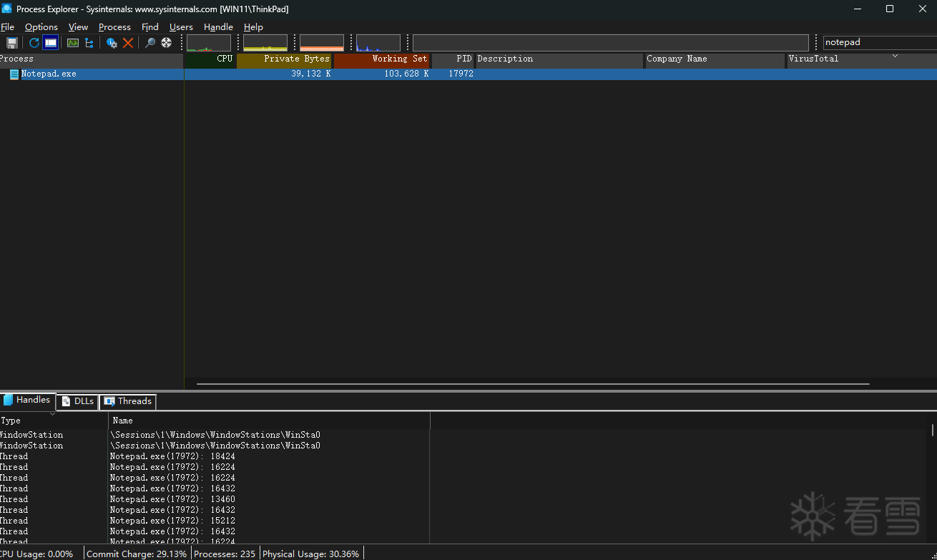The height and width of the screenshot is (560, 937).
Task: Toggle the lower pane view button
Action: pyautogui.click(x=50, y=43)
